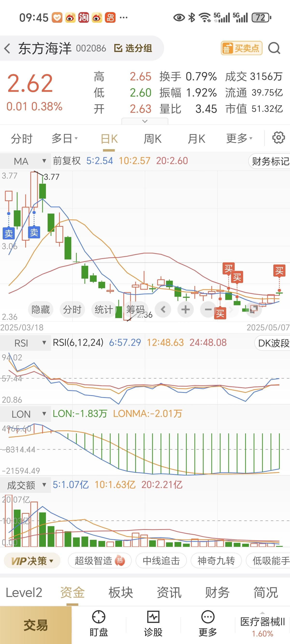
Task: Tap the lowest 买 buy marker
Action: 220,314
